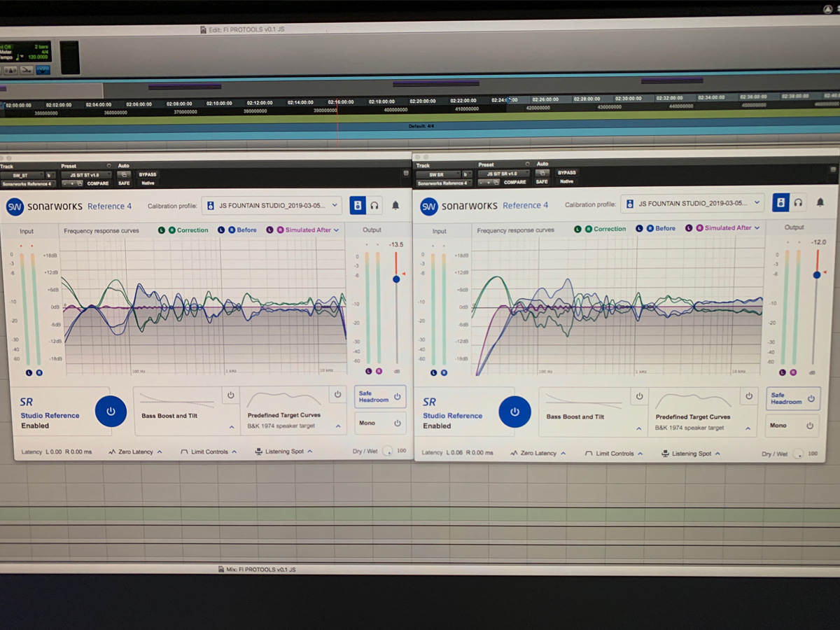The height and width of the screenshot is (630, 840).
Task: Click Sonarworks SW logo in left plugin
Action: click(x=15, y=207)
